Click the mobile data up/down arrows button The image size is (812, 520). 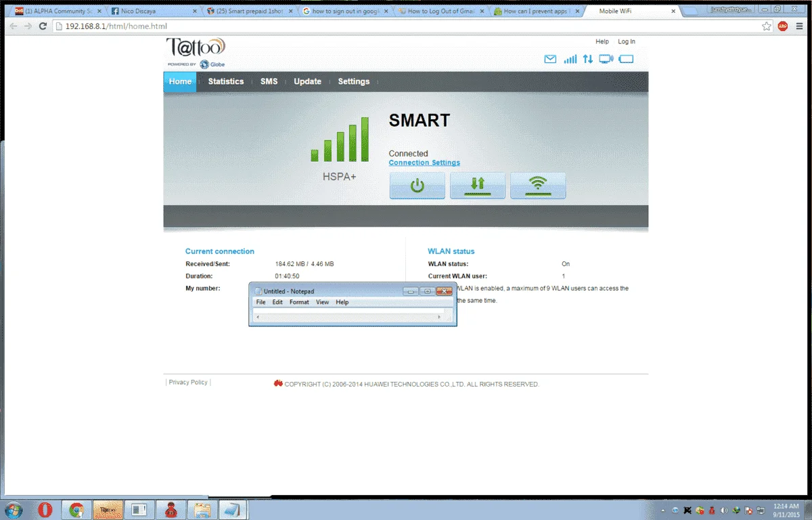(478, 186)
